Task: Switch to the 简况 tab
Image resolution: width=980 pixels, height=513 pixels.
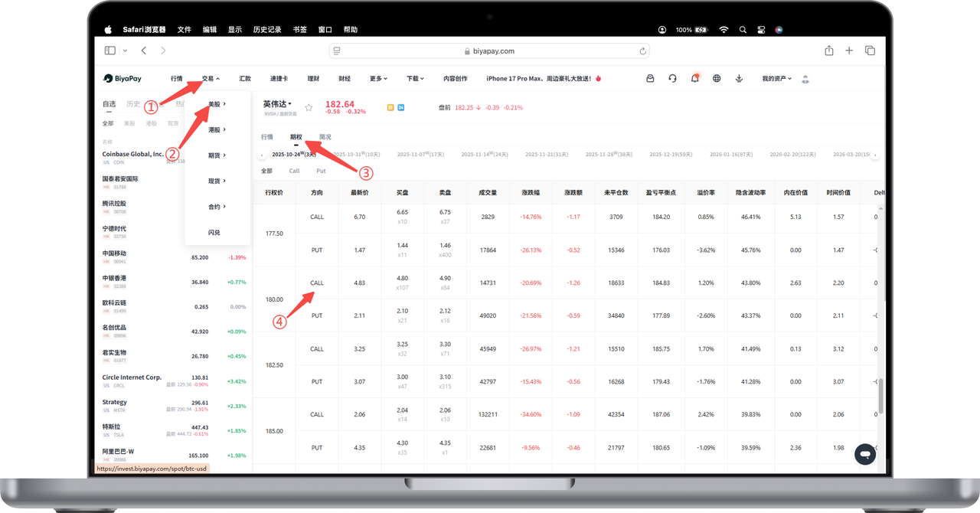Action: (x=325, y=137)
